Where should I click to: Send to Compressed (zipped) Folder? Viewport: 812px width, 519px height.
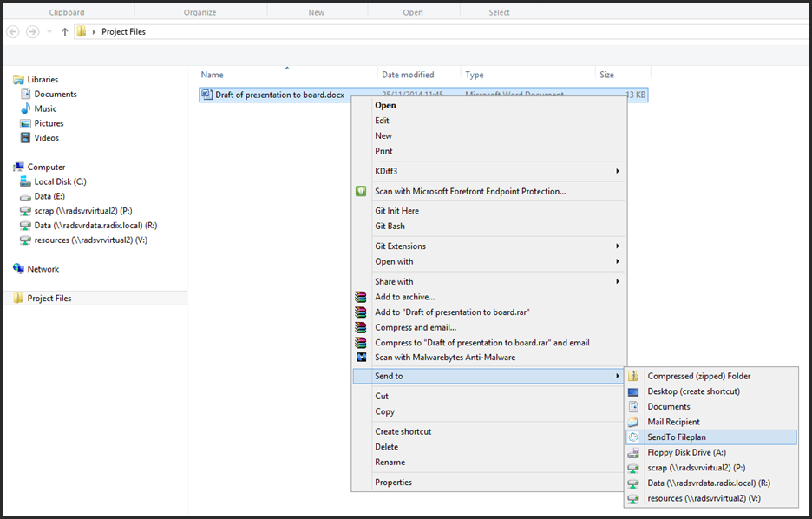click(711, 376)
